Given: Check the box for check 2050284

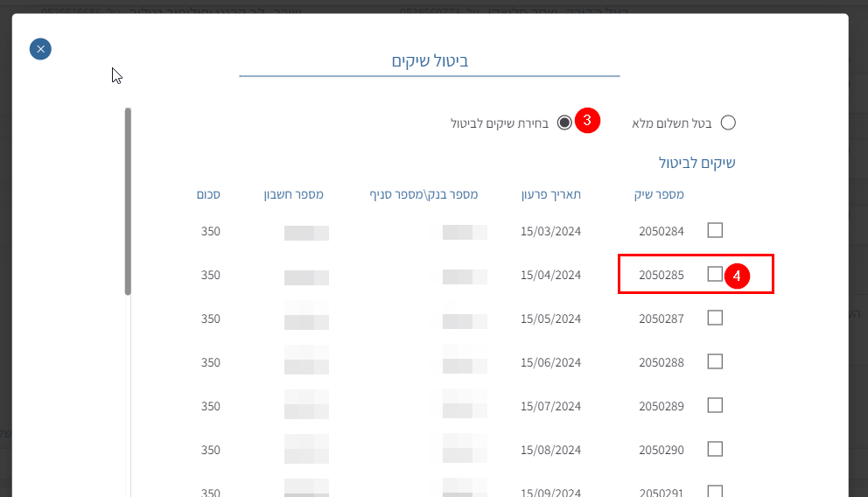Looking at the screenshot, I should (715, 230).
